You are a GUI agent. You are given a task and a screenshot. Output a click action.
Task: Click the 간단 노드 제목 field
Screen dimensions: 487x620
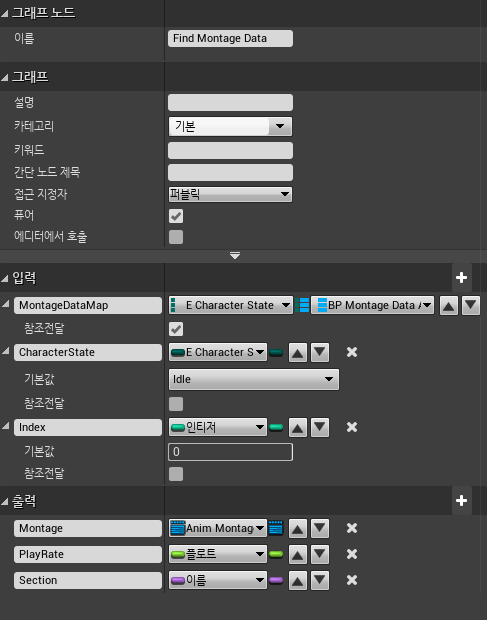(230, 173)
